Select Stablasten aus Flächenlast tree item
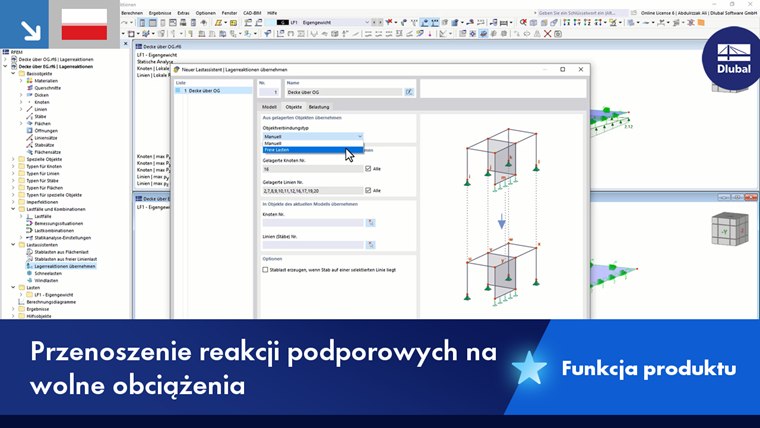The image size is (760, 428). click(62, 252)
